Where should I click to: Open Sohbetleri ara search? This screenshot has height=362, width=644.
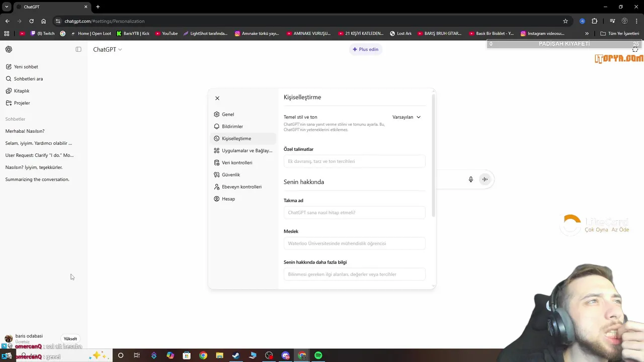pyautogui.click(x=44, y=79)
